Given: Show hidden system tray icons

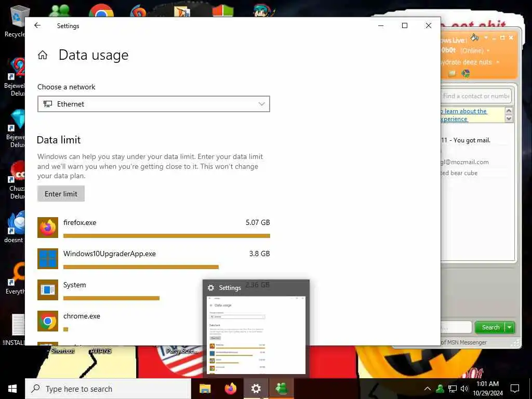Looking at the screenshot, I should coord(428,389).
